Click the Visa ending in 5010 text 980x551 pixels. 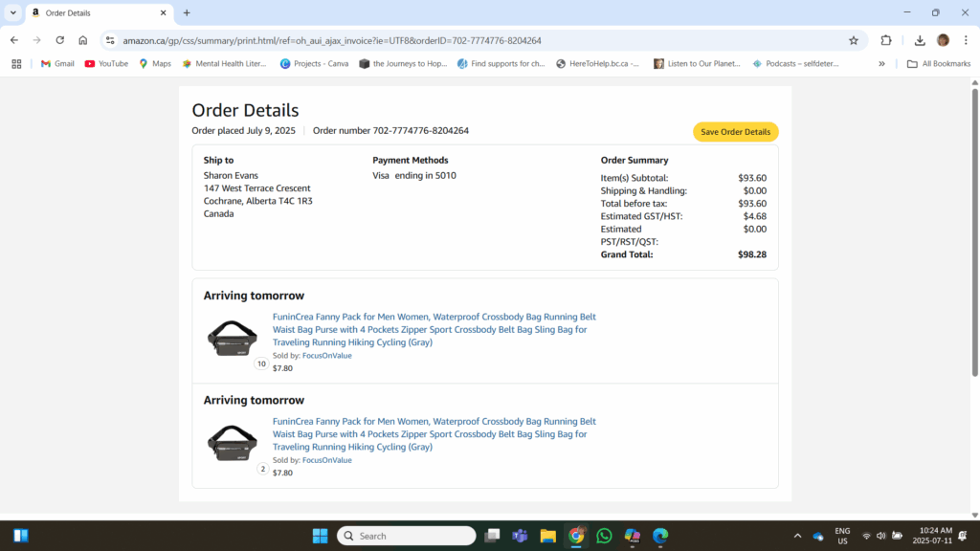[x=414, y=176]
